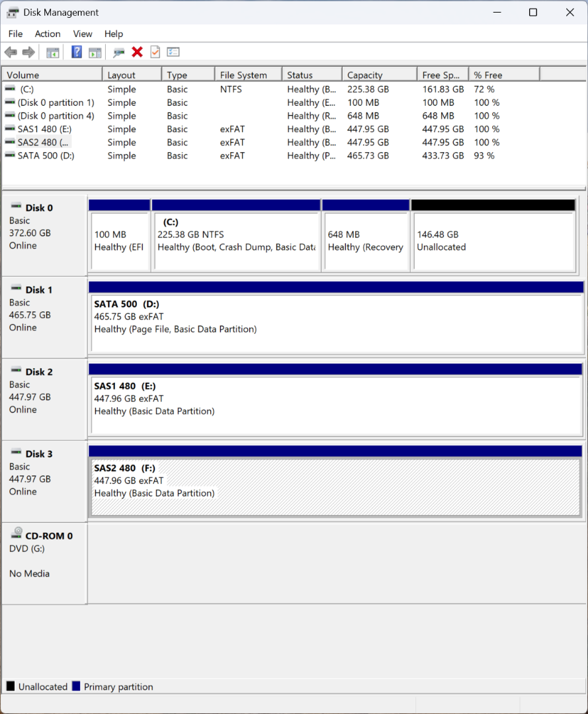Open the Help menu
Screen dimensions: 588x714
click(113, 34)
